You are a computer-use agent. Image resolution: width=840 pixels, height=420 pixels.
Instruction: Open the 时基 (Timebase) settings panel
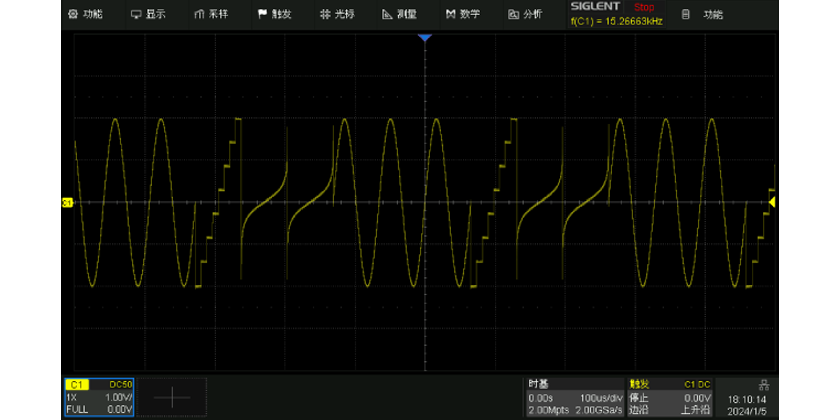[575, 397]
